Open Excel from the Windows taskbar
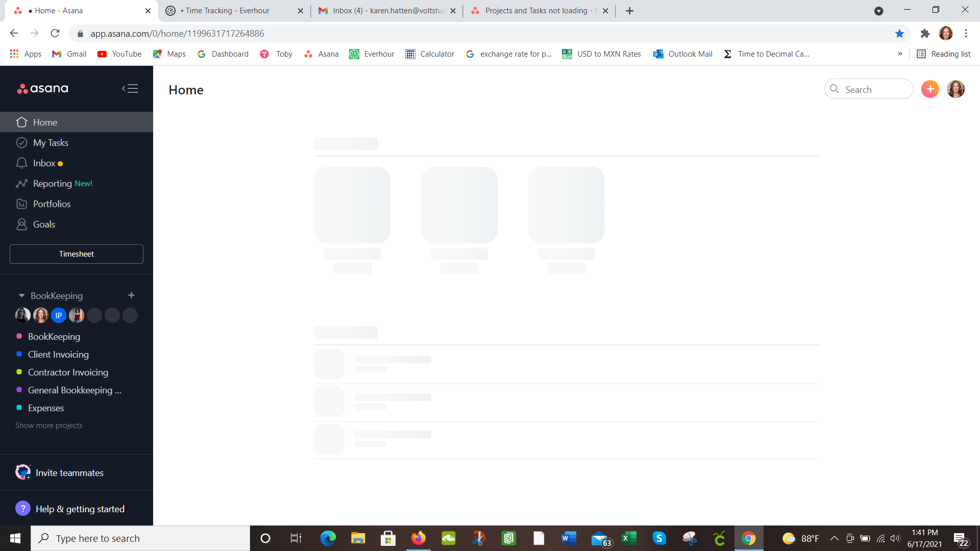The image size is (980, 551). pos(629,538)
